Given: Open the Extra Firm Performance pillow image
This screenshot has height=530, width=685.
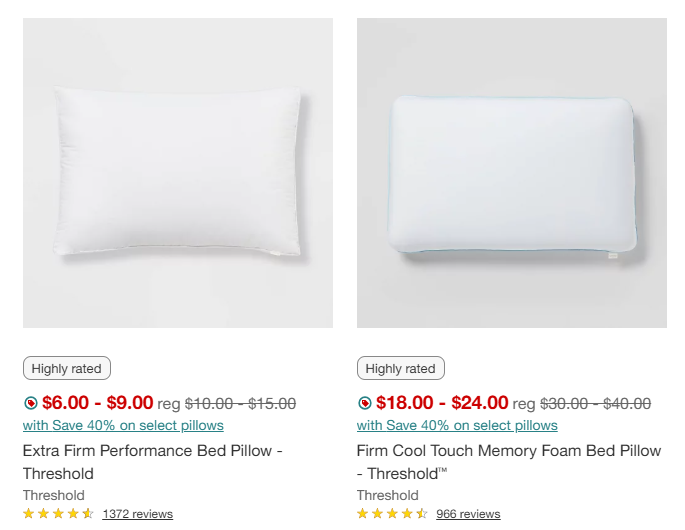Looking at the screenshot, I should [178, 173].
